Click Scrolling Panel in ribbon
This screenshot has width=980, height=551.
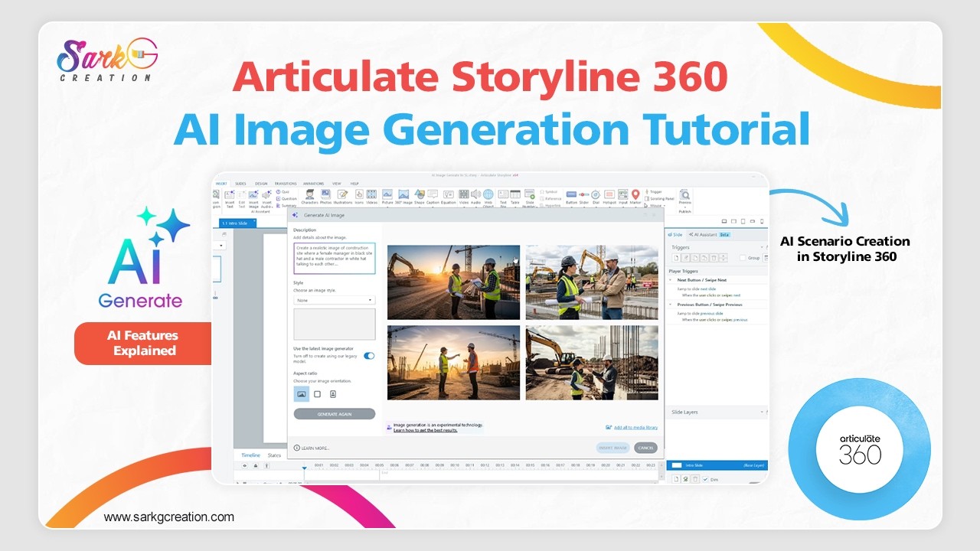point(658,198)
